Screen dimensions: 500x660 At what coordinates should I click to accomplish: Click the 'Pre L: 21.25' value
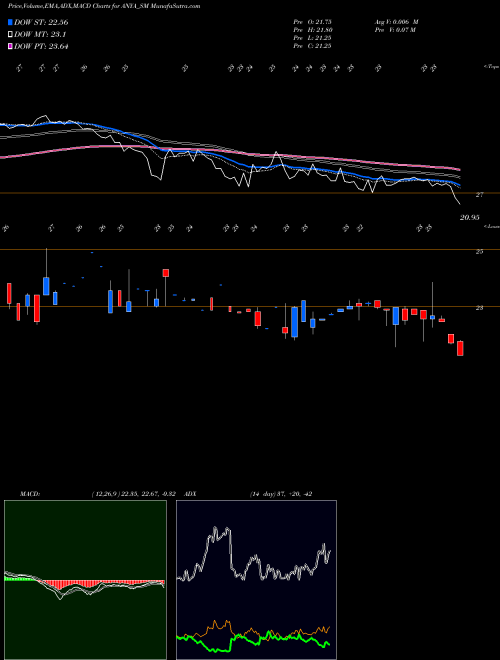pyautogui.click(x=312, y=38)
